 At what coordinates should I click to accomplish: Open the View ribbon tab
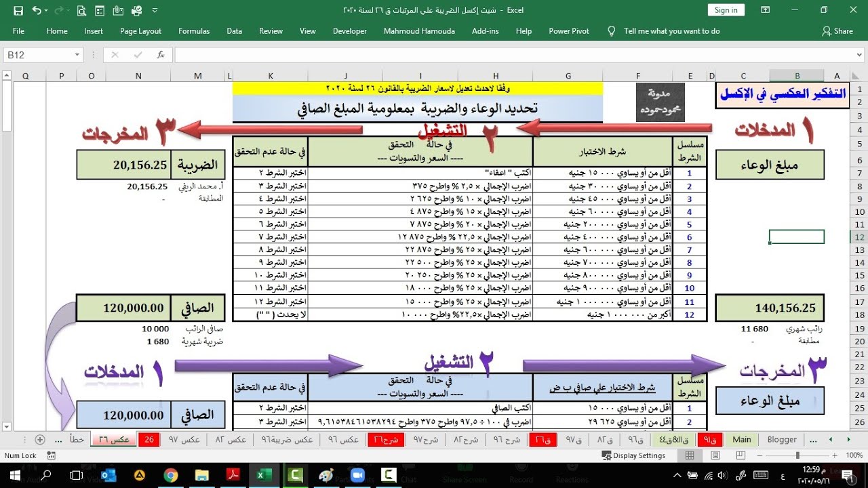point(308,31)
